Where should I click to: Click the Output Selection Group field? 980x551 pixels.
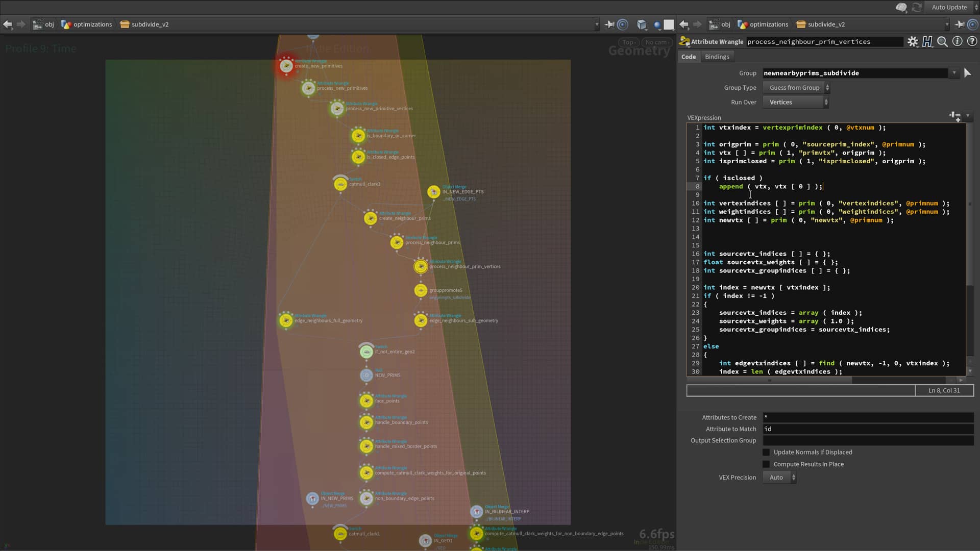tap(868, 441)
